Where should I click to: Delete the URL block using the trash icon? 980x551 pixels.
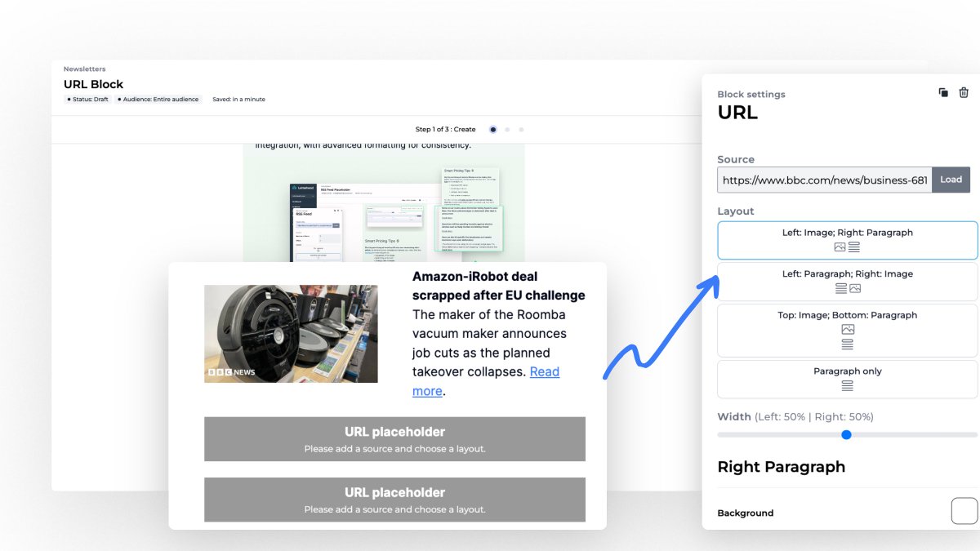click(x=964, y=93)
